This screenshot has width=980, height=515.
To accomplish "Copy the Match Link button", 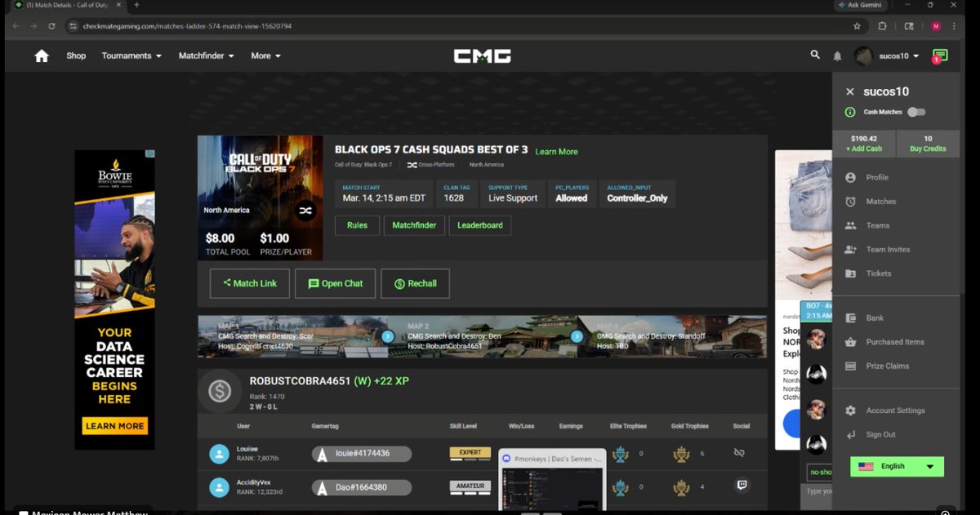I will point(249,283).
